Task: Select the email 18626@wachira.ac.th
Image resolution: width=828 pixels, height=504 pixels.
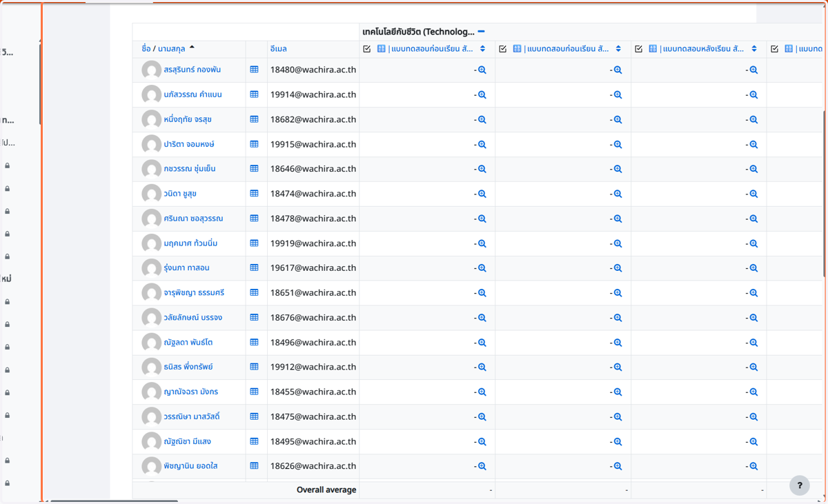Action: pos(313,467)
